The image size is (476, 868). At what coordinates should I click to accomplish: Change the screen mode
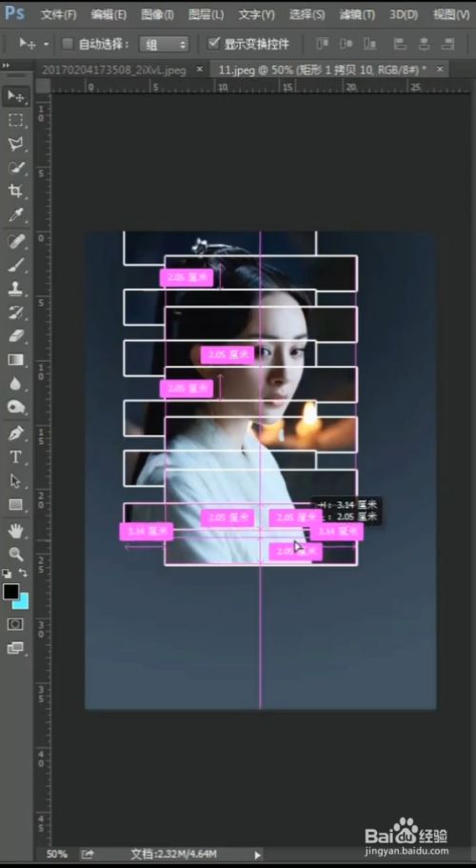coord(15,648)
